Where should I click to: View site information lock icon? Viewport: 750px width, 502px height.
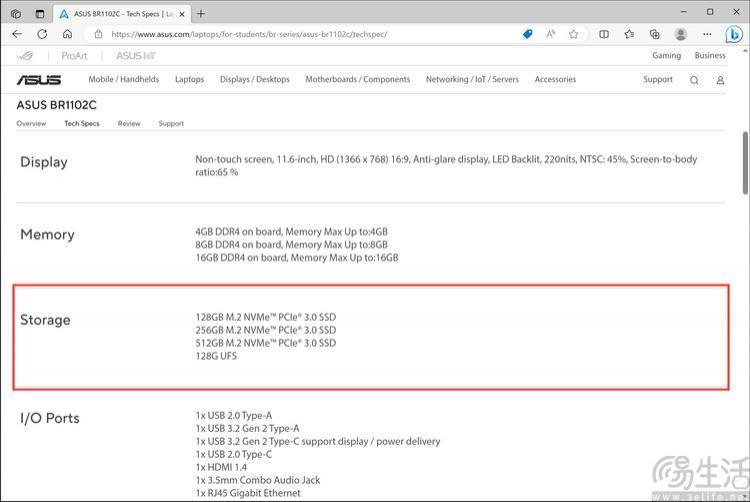click(99, 34)
